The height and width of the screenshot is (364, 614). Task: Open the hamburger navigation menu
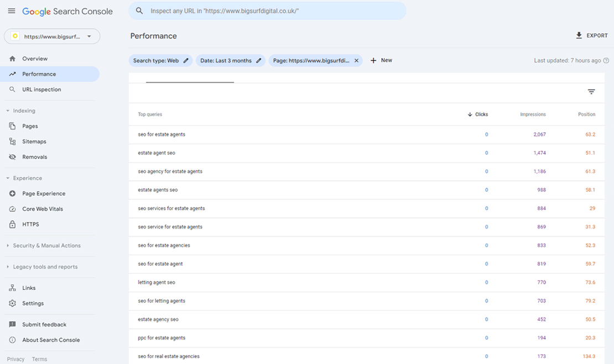12,11
